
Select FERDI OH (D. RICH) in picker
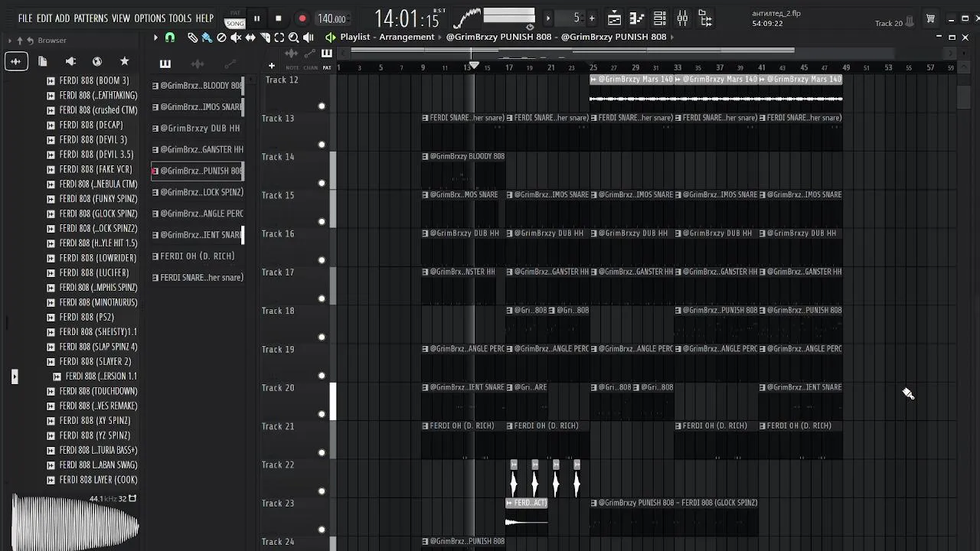[x=198, y=256]
